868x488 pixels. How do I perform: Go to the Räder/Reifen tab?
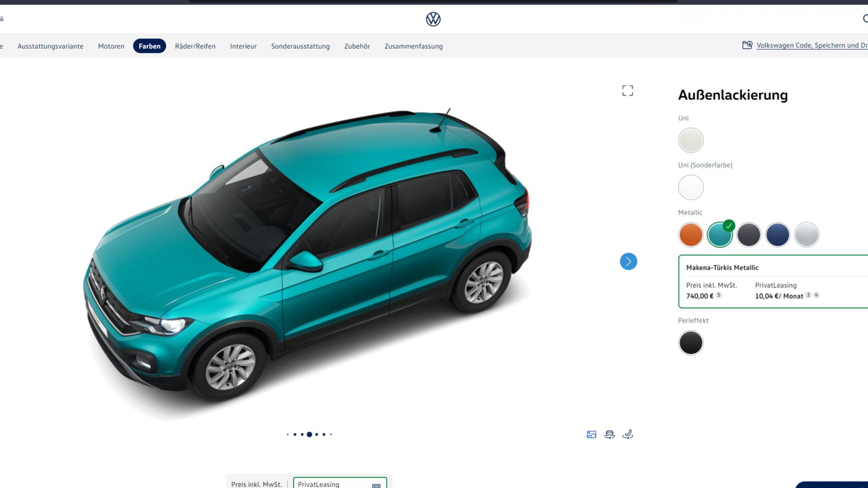195,46
